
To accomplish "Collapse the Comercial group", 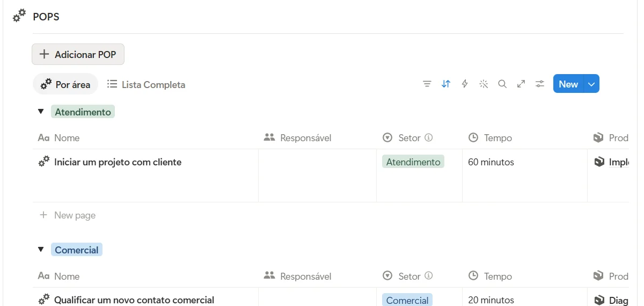I will tap(41, 250).
